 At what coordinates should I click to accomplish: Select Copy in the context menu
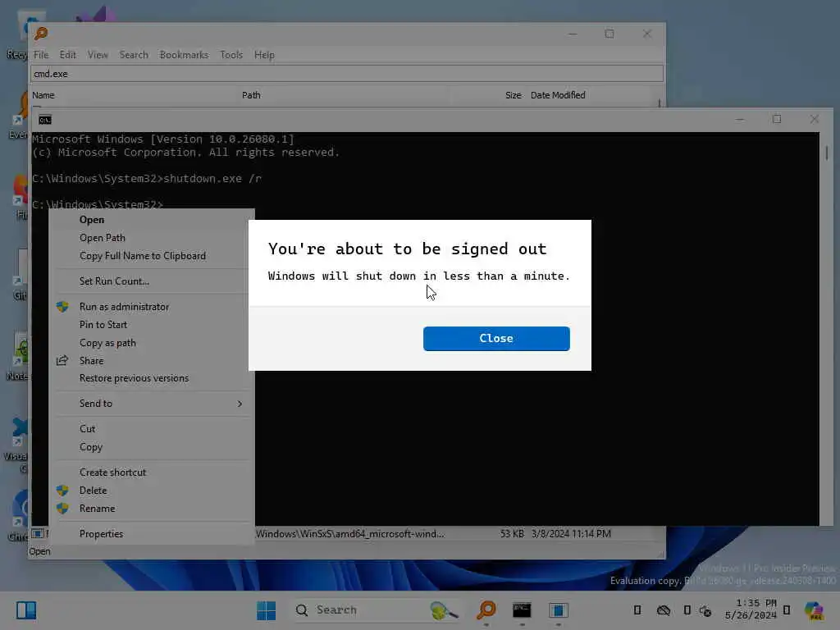click(x=90, y=447)
